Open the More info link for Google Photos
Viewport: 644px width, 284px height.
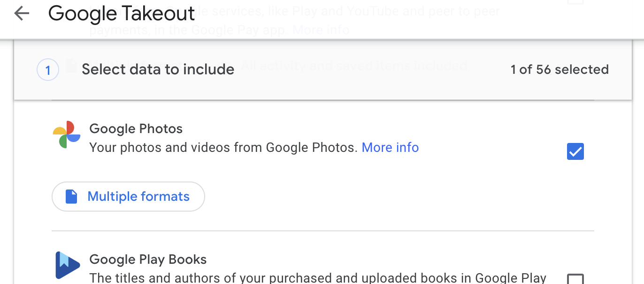point(390,147)
